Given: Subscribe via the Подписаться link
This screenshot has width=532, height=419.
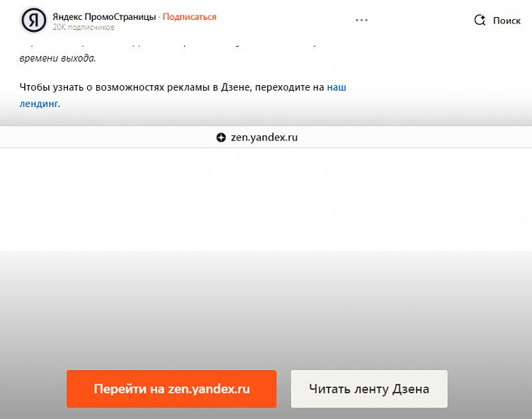Looking at the screenshot, I should 189,16.
